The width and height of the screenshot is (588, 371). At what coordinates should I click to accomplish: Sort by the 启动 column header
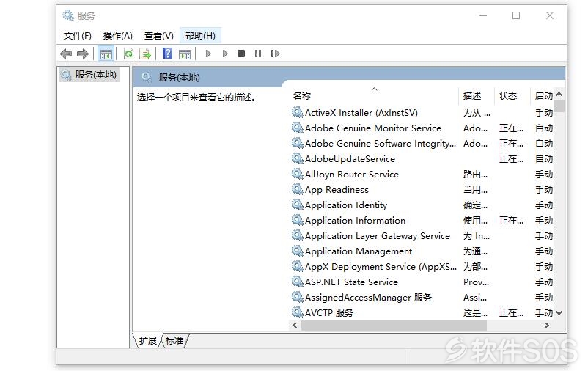(544, 95)
